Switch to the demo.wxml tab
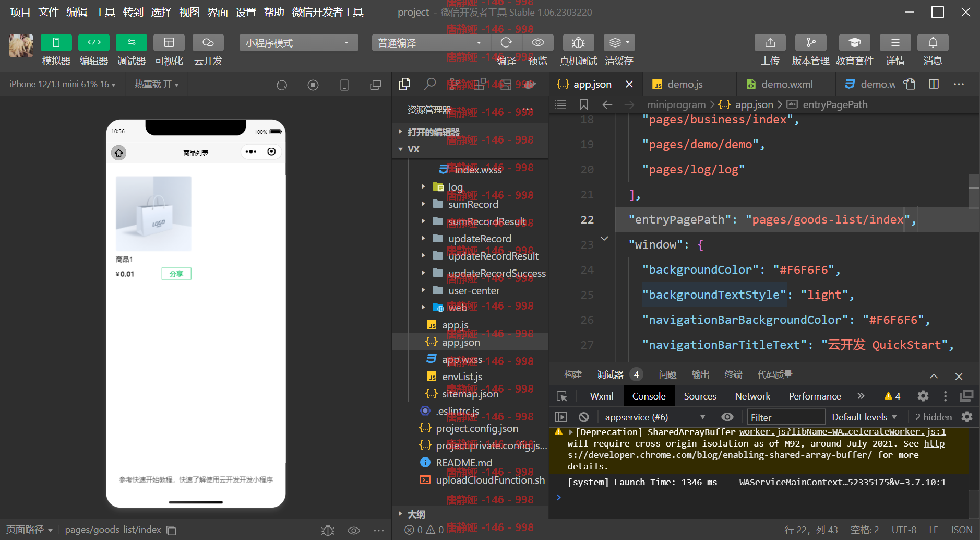This screenshot has height=540, width=980. (787, 84)
